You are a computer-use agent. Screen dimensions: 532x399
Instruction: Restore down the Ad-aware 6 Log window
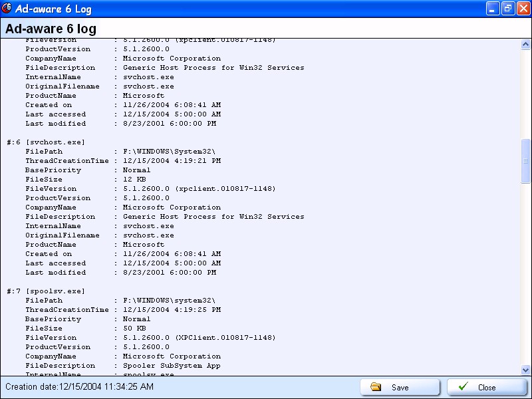click(x=508, y=9)
